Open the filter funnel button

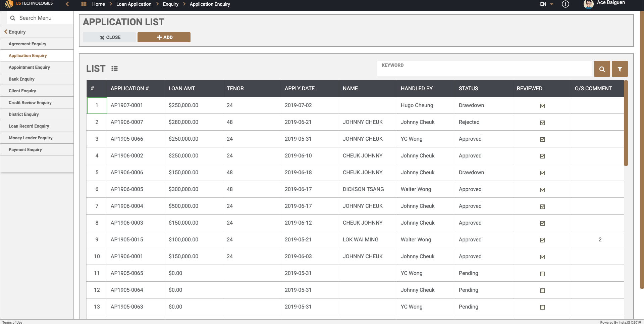tap(620, 69)
